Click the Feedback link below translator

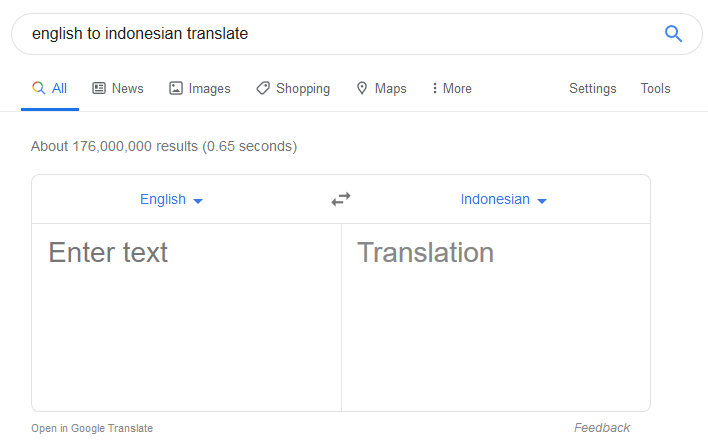point(602,427)
